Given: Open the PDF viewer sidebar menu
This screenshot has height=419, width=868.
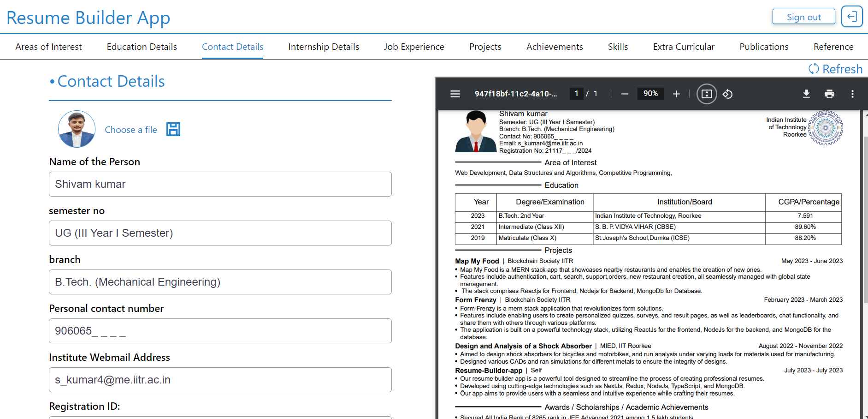Looking at the screenshot, I should [x=455, y=94].
